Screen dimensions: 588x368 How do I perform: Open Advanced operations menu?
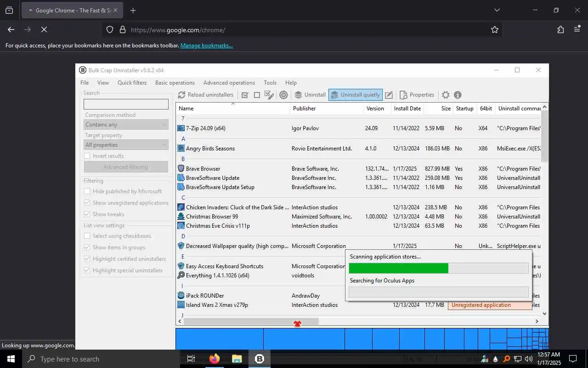pyautogui.click(x=229, y=83)
